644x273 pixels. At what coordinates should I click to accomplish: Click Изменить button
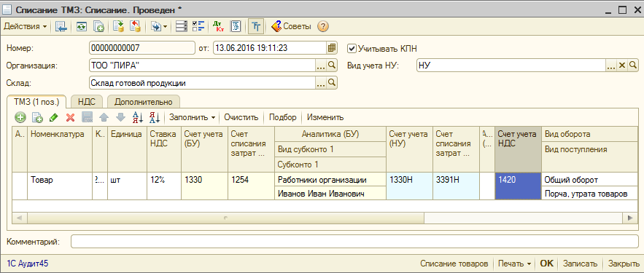coord(325,118)
